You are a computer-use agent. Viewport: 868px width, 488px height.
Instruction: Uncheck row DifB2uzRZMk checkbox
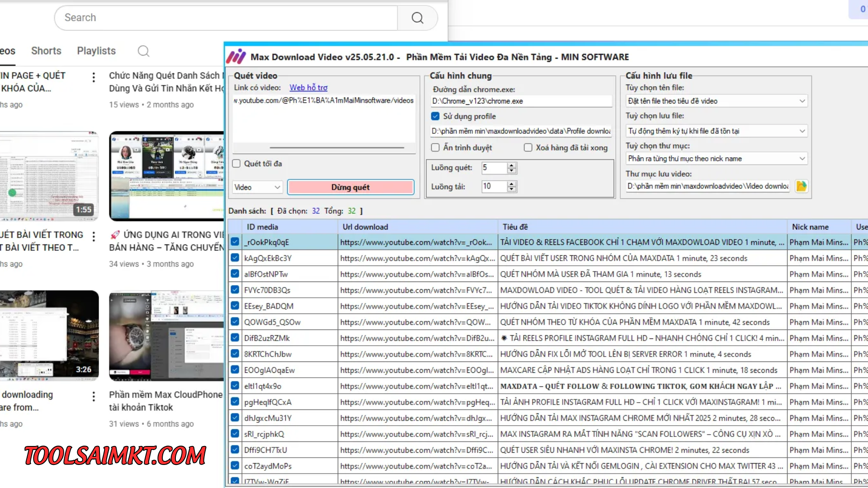[235, 338]
